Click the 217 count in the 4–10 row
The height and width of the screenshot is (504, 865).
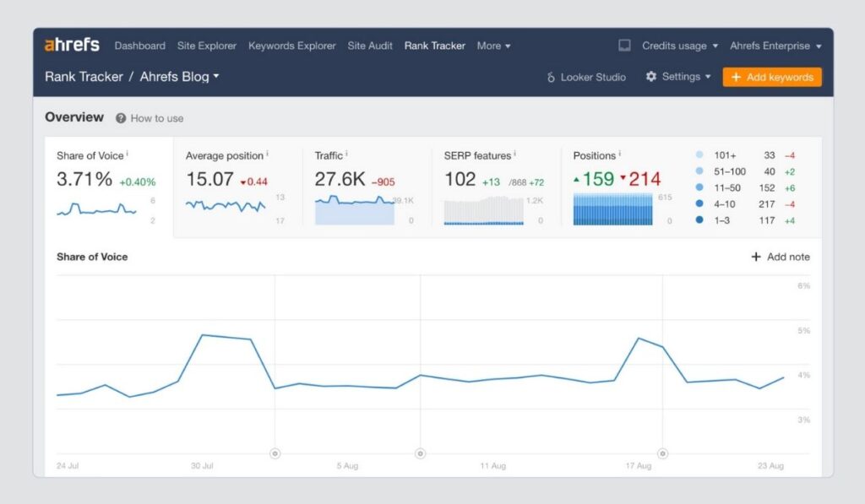[767, 204]
